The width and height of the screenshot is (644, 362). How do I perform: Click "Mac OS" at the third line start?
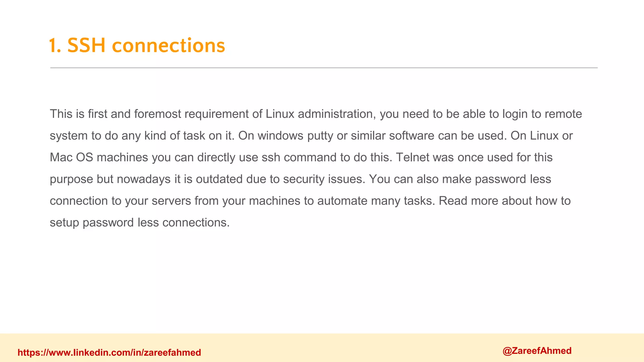(71, 157)
